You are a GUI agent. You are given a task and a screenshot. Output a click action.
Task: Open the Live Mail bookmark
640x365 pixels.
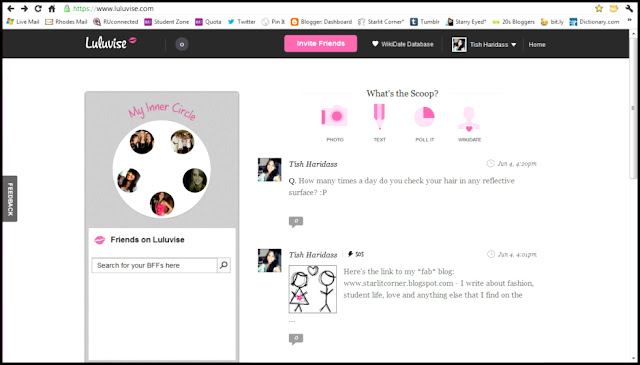click(23, 22)
